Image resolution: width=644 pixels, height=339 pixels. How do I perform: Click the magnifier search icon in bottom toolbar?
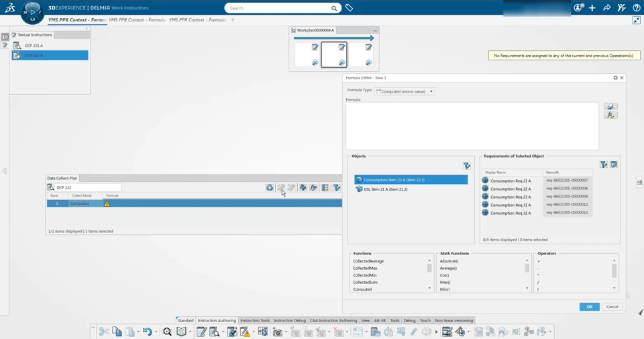[x=167, y=332]
